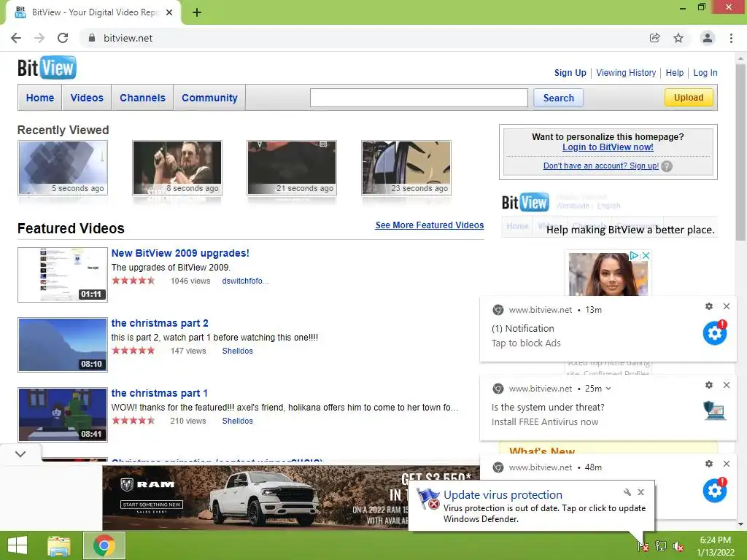Open the recently viewed thumbnail '23 seconds ago'
747x560 pixels.
[406, 168]
